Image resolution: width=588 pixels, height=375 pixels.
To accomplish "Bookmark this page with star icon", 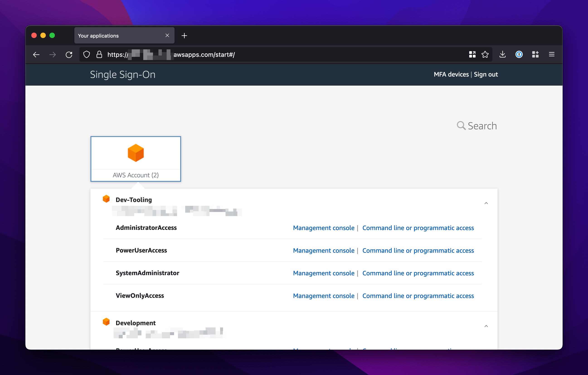I will tap(485, 55).
